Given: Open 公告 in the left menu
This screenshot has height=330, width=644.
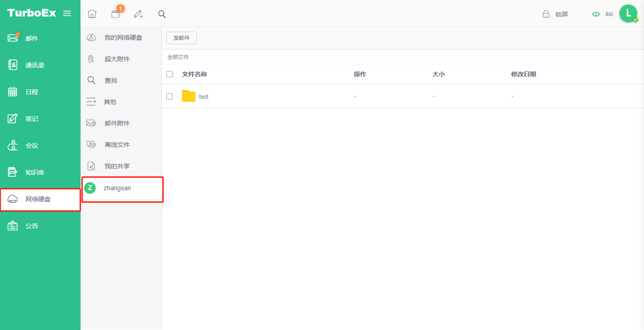Looking at the screenshot, I should point(40,226).
